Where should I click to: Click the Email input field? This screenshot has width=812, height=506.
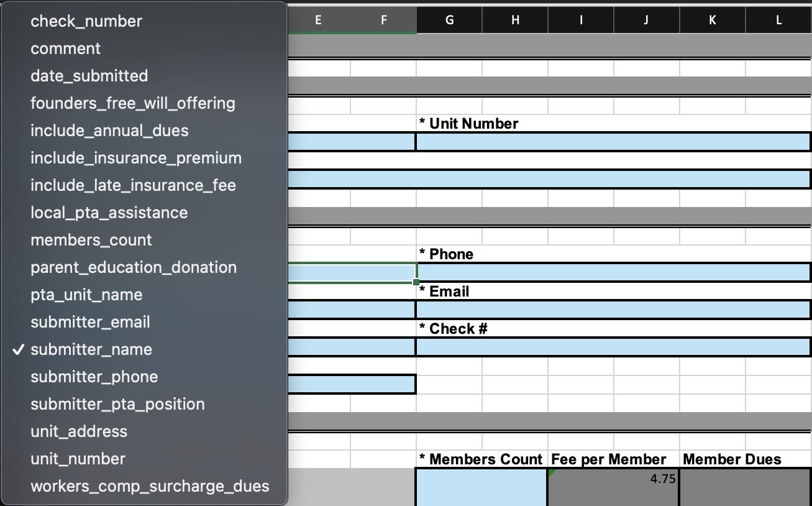(x=613, y=310)
